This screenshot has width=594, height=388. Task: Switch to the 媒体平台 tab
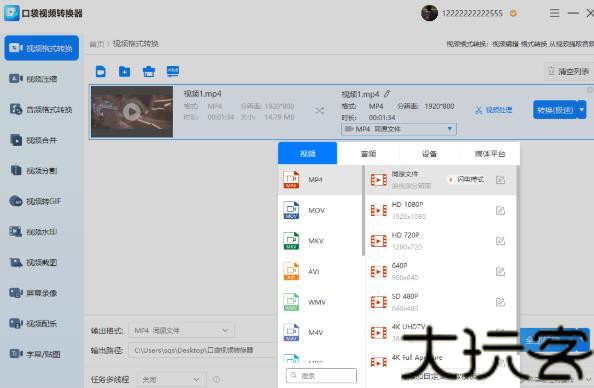pyautogui.click(x=490, y=153)
